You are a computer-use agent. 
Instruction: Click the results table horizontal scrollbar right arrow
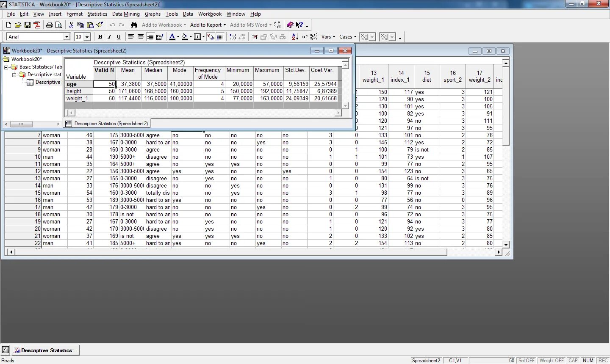coord(338,113)
